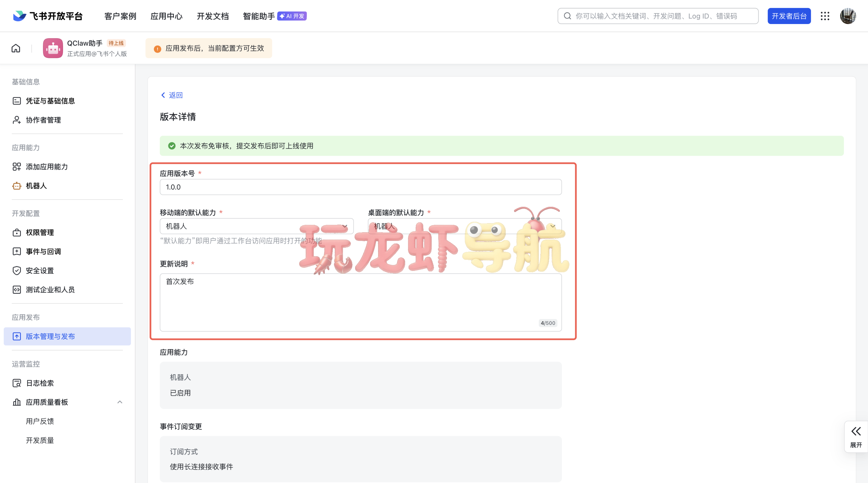The height and width of the screenshot is (483, 868).
Task: Click the 版本详情 heading
Action: [x=178, y=117]
